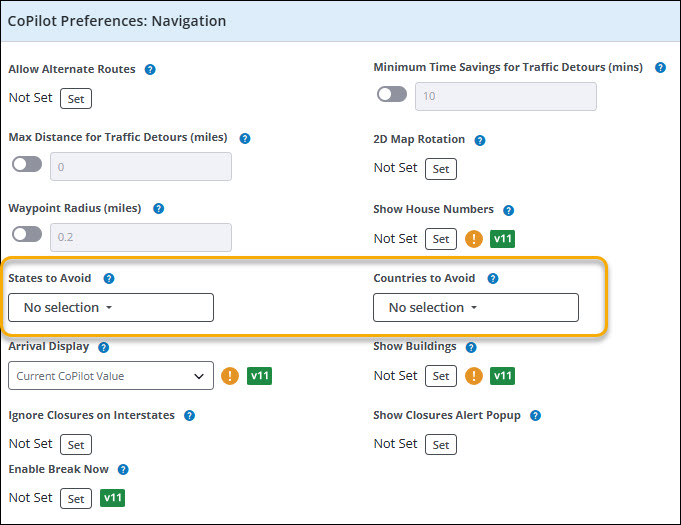This screenshot has height=525, width=681.
Task: Open help for Show Closures Alert Popup
Action: click(x=535, y=416)
